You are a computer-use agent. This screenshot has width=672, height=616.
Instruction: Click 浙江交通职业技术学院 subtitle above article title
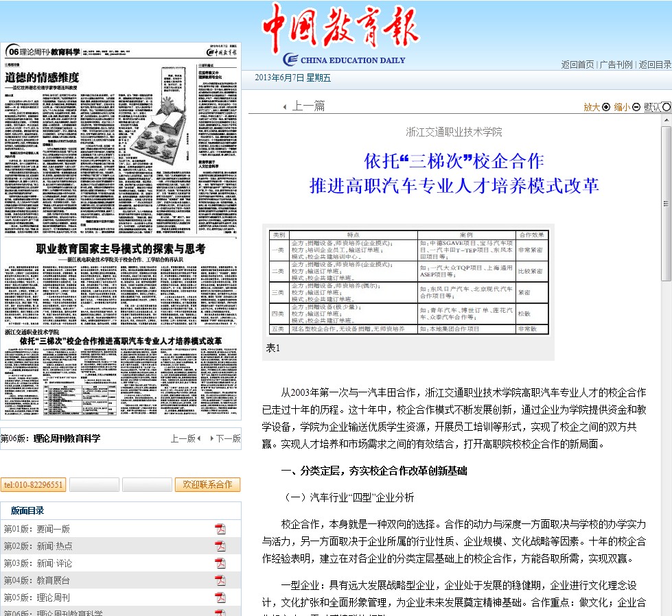coord(454,132)
